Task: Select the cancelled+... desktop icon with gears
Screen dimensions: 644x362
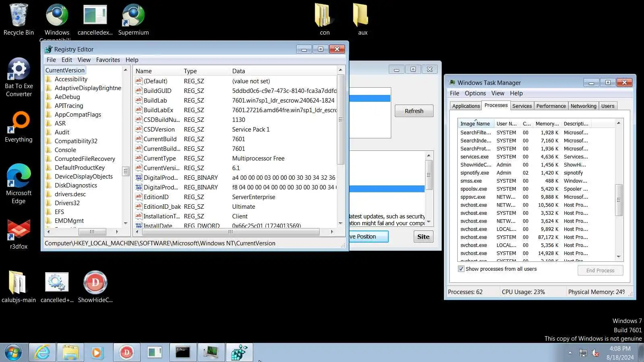Action: click(x=57, y=287)
